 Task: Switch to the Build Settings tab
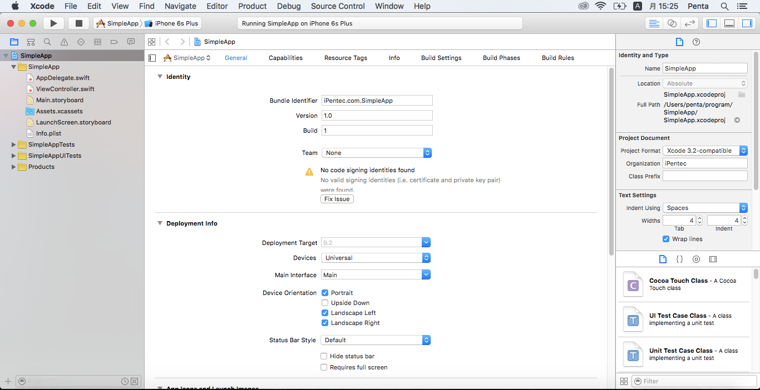click(x=441, y=58)
